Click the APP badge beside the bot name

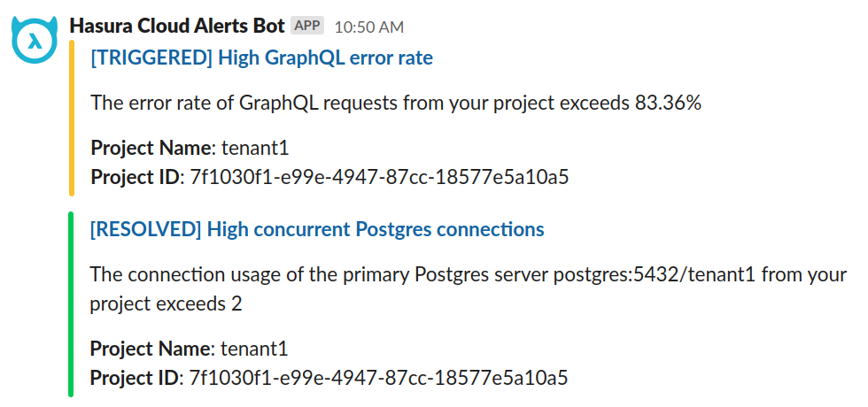tap(307, 26)
